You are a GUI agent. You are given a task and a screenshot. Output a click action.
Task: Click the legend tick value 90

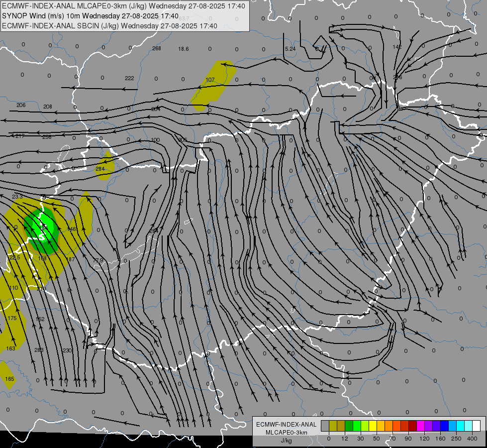point(408,439)
